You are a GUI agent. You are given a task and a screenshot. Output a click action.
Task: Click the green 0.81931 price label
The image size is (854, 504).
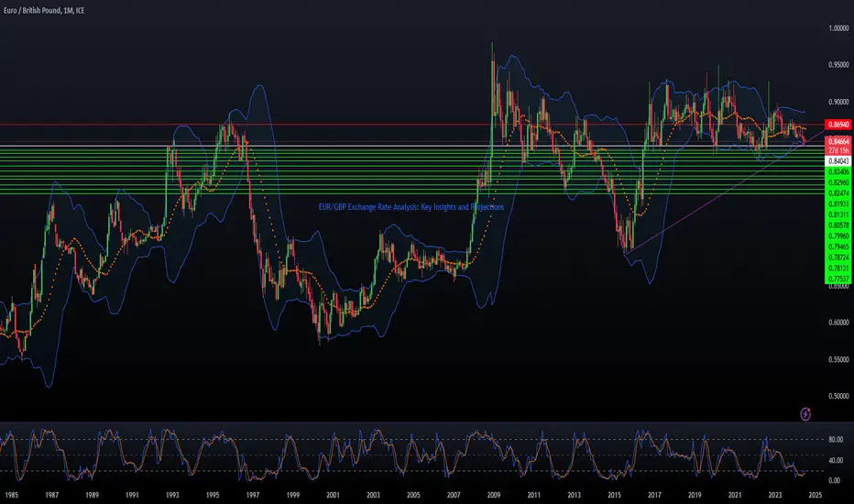tap(838, 204)
